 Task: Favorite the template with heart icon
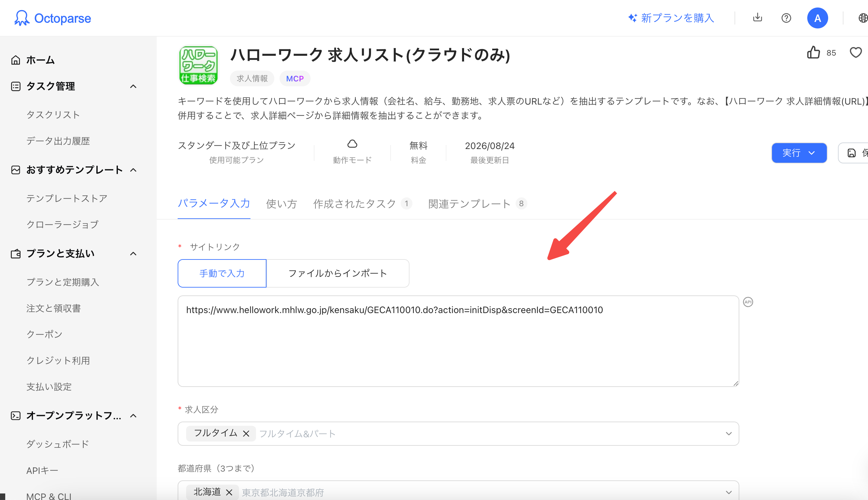(856, 53)
